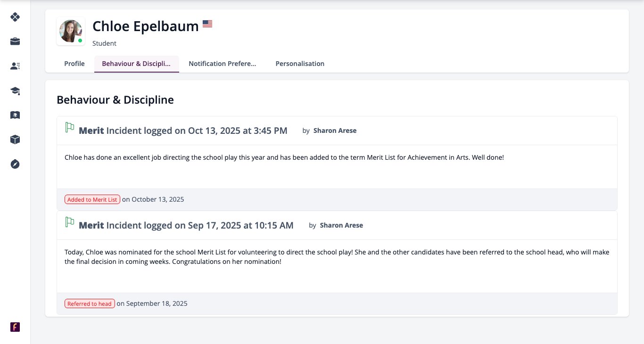Screen dimensions: 644x344
Task: Click the green flag icon on September merit incident
Action: (70, 222)
